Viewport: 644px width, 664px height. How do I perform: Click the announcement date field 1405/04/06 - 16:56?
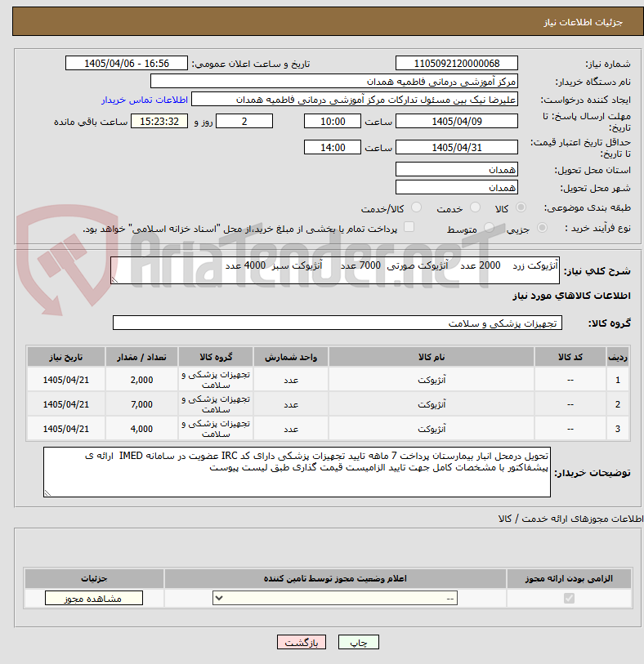click(126, 63)
